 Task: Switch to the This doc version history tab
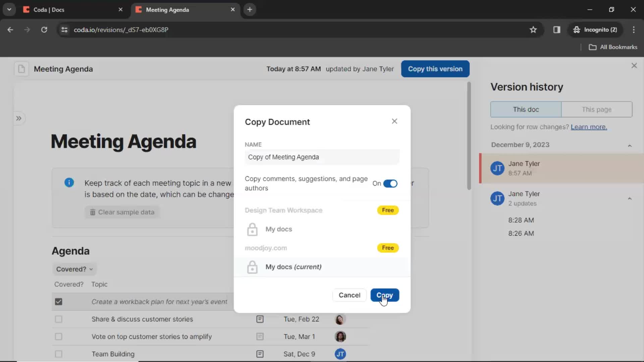pyautogui.click(x=526, y=109)
